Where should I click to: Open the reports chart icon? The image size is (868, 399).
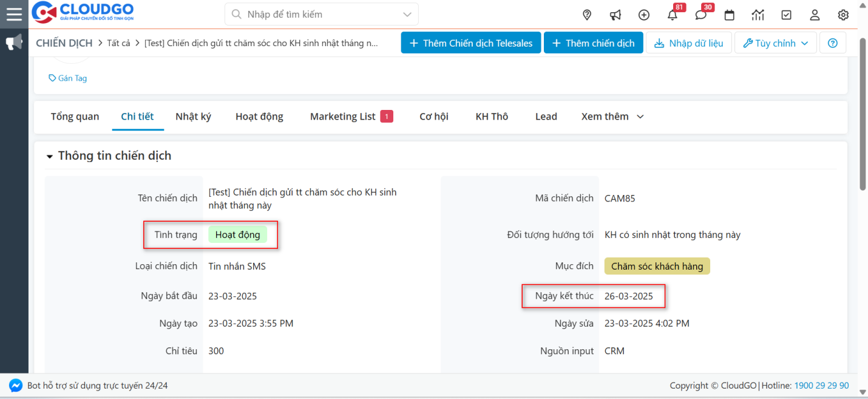(758, 15)
